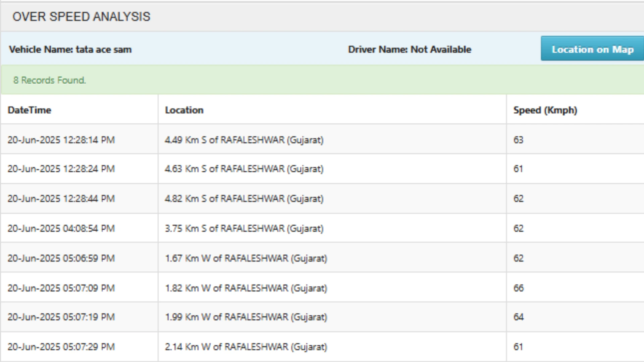Select the 12:28:44 PM record datetime
The image size is (644, 362).
[x=61, y=198]
